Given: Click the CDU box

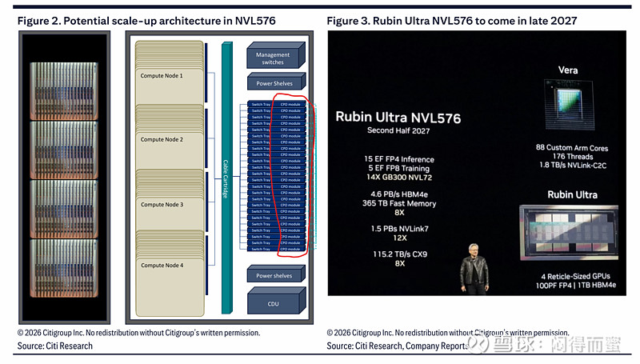Looking at the screenshot, I should [x=276, y=301].
